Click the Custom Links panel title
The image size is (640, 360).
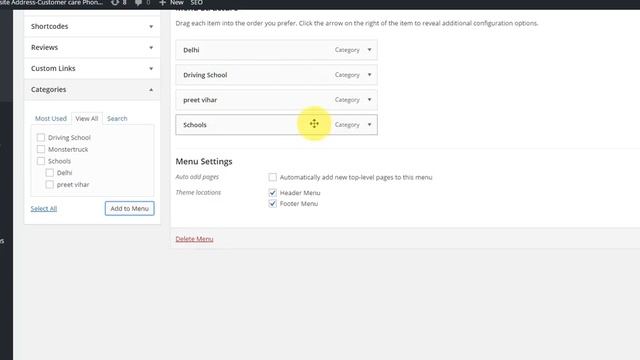(x=53, y=69)
